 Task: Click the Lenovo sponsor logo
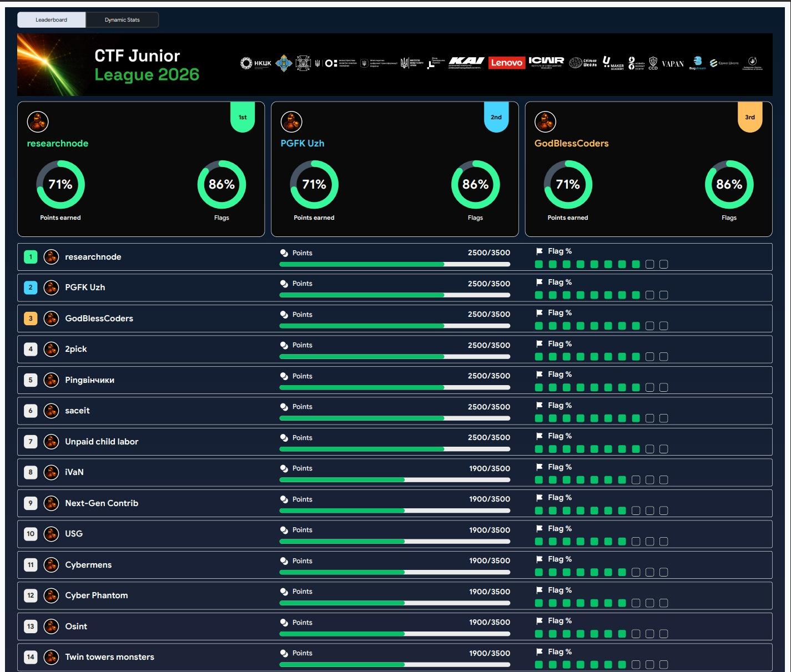506,63
